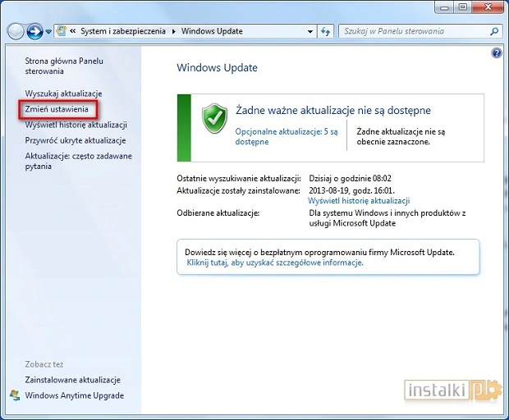509x420 pixels.
Task: Open Strona główna Panelu sterowania
Action: (x=64, y=66)
